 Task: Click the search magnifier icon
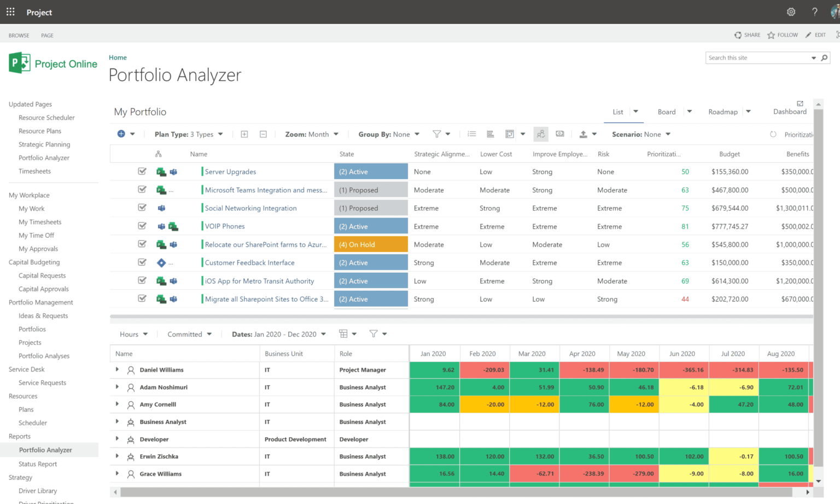(824, 57)
